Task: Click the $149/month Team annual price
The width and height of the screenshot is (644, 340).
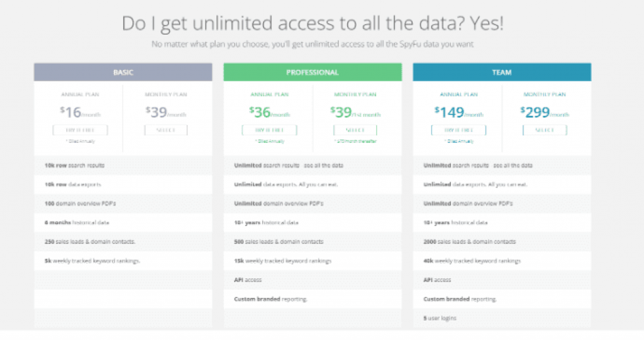Action: pyautogui.click(x=458, y=112)
